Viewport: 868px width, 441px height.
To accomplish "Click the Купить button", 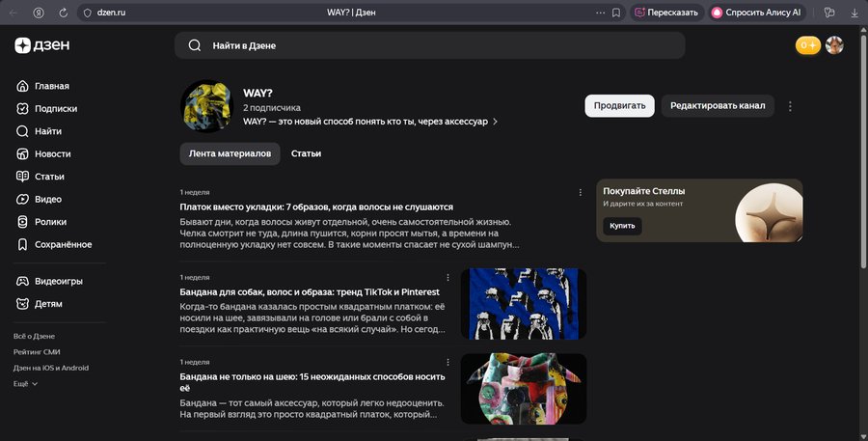I will point(622,226).
